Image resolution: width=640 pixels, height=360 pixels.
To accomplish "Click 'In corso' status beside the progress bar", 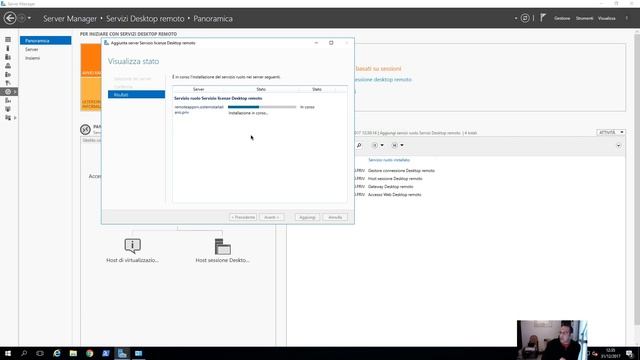I will tap(307, 107).
